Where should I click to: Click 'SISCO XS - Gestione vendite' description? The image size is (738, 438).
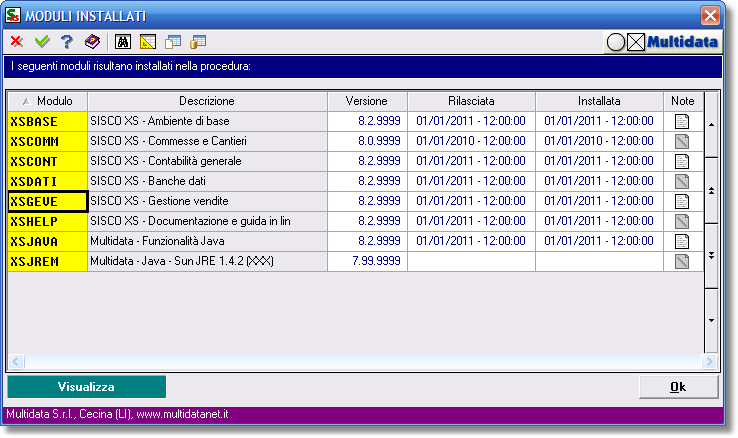click(x=159, y=201)
